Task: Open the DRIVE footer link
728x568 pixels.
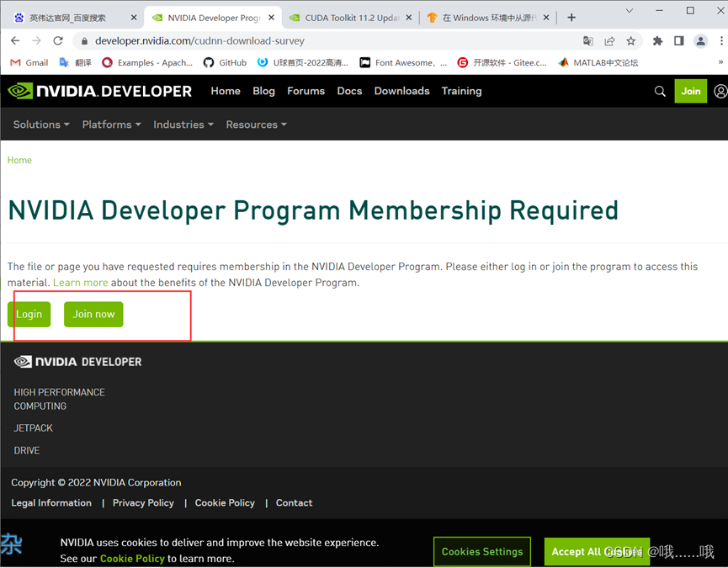Action: pos(26,450)
